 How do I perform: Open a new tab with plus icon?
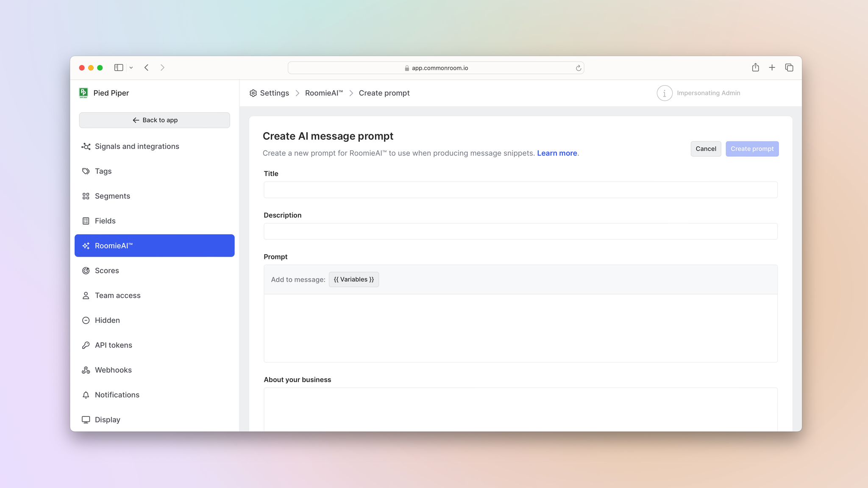pos(772,68)
